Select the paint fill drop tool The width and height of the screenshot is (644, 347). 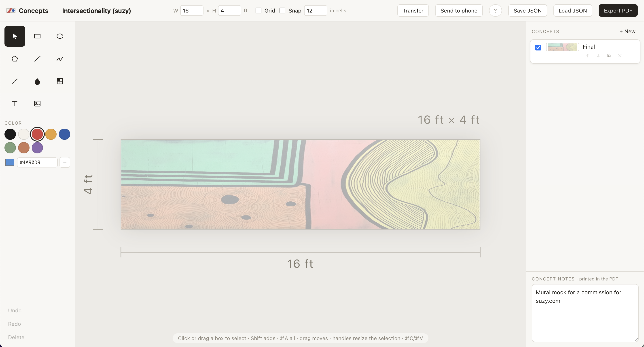coord(37,81)
